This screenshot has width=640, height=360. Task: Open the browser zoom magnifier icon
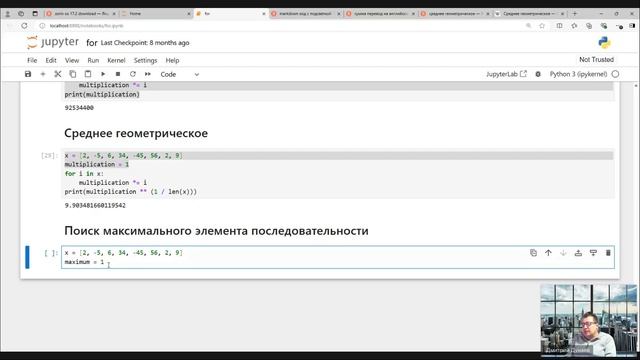[529, 26]
